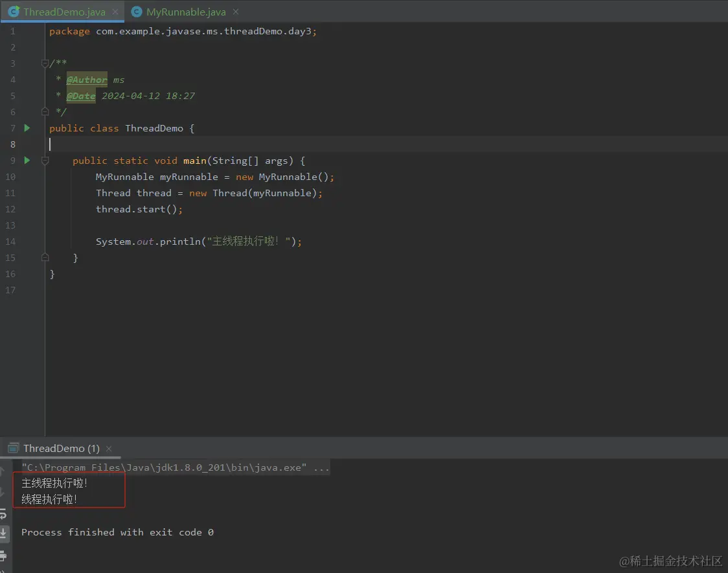Image resolution: width=728 pixels, height=573 pixels.
Task: Click the thread.start() call
Action: 139,209
